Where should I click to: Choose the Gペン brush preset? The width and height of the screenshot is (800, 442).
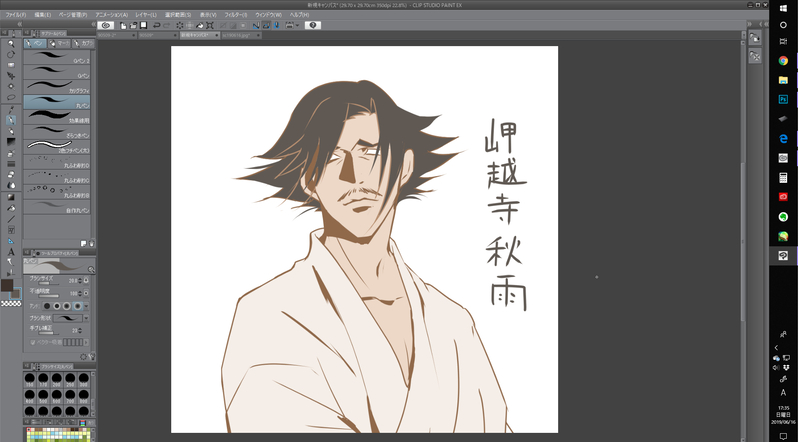click(x=57, y=72)
